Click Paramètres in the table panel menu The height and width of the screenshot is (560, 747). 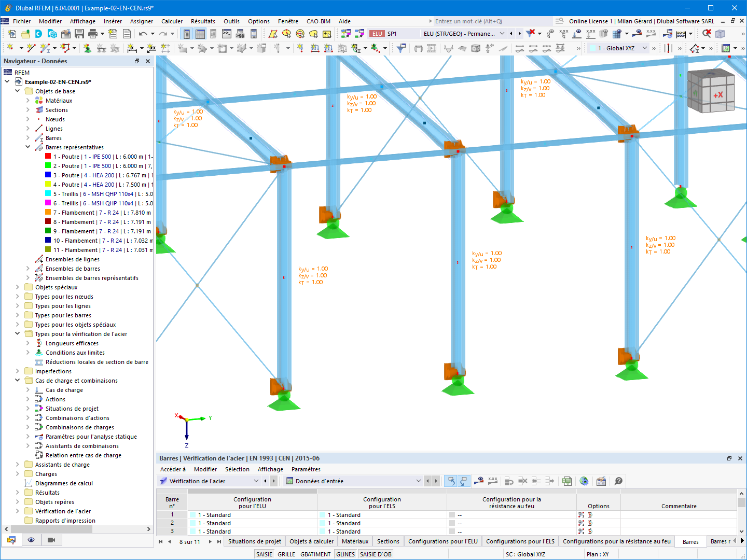click(x=306, y=469)
